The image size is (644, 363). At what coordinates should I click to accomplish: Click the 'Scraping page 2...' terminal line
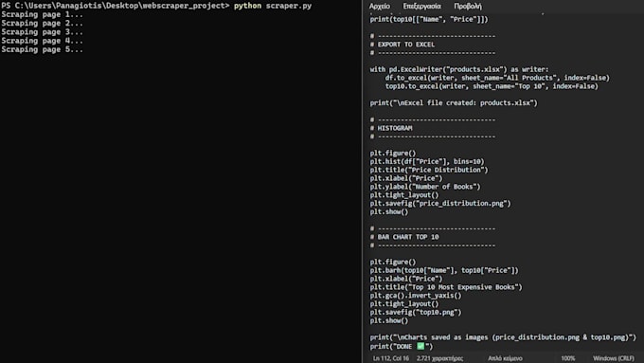tap(42, 23)
